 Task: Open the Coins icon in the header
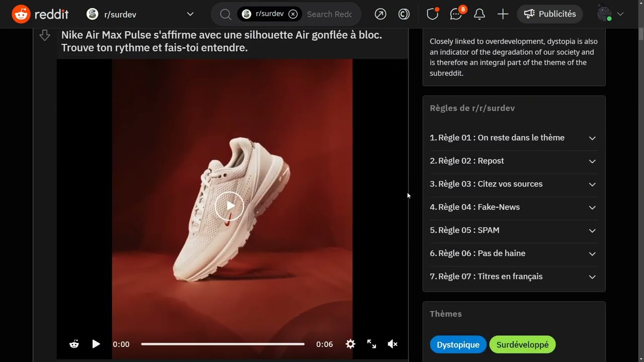[x=404, y=14]
